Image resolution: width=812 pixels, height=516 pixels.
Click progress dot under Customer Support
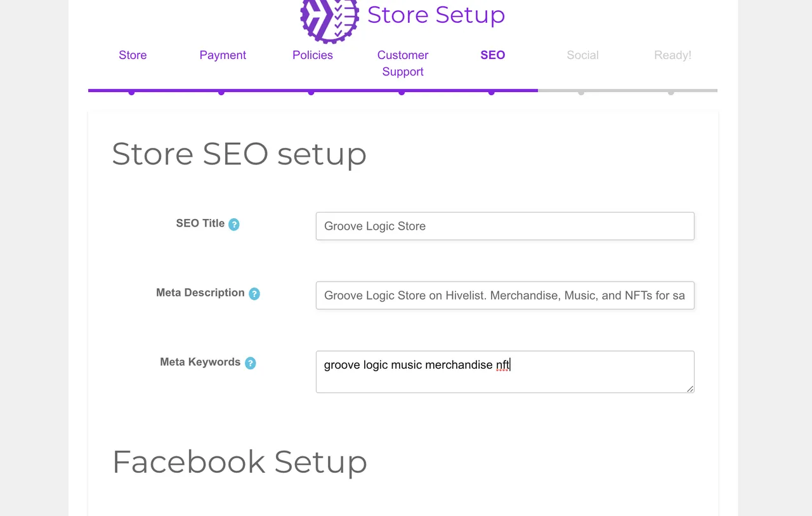click(x=402, y=92)
